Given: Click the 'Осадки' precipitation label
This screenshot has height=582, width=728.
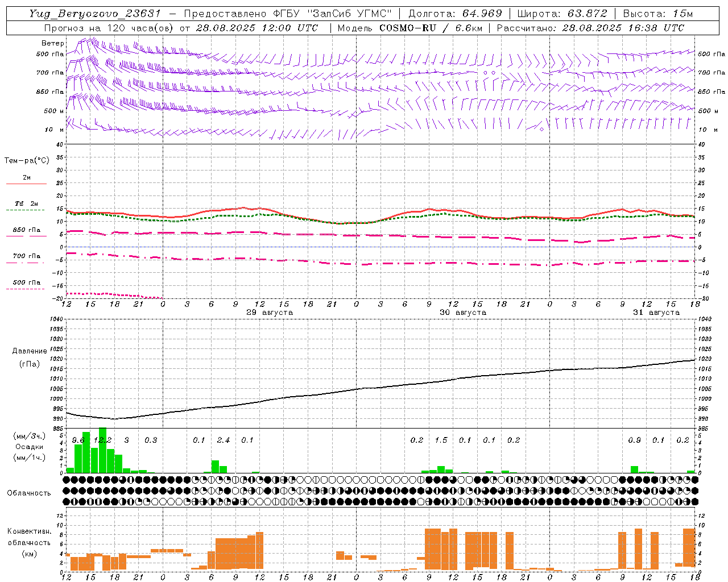Looking at the screenshot, I should 30,447.
